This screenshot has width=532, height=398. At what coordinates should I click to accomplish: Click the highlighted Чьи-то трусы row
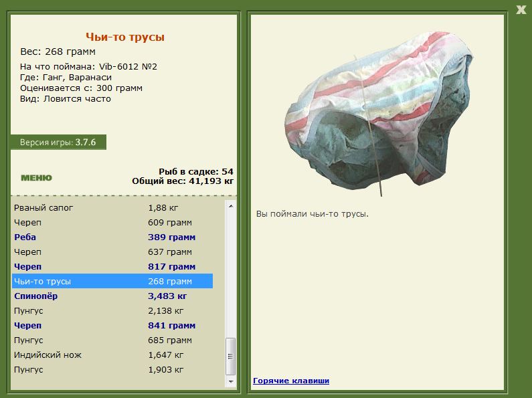tap(112, 282)
